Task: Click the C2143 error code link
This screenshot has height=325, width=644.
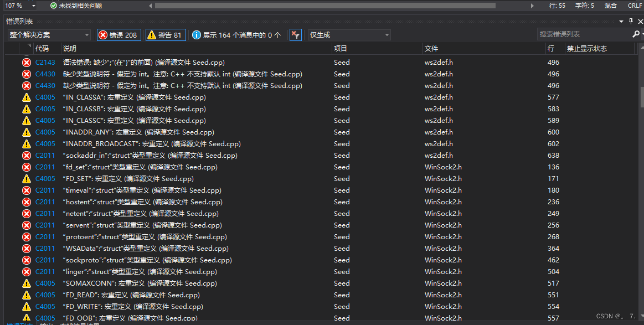Action: 45,62
